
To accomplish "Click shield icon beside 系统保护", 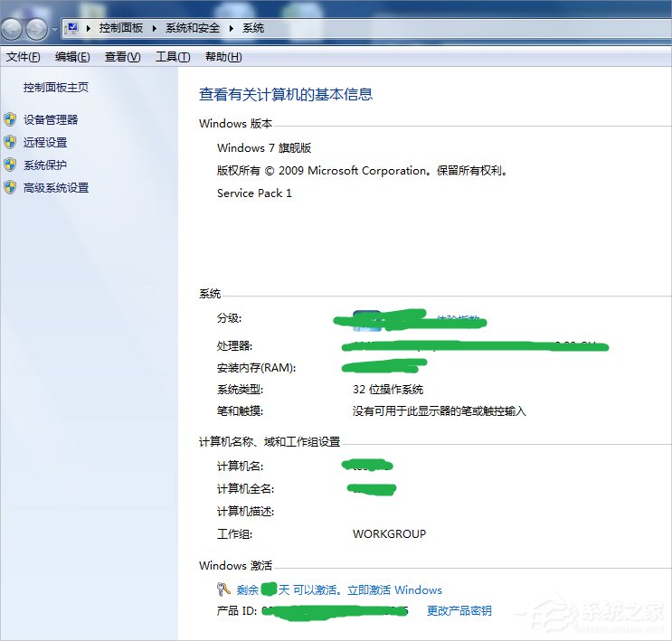I will pyautogui.click(x=10, y=165).
